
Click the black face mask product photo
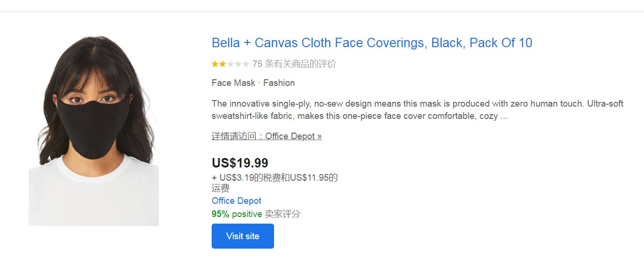point(94,130)
